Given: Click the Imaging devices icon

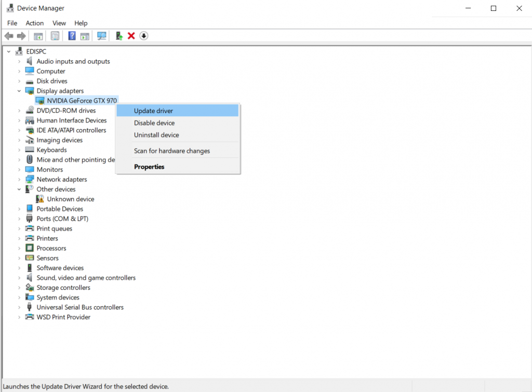Looking at the screenshot, I should click(x=30, y=140).
